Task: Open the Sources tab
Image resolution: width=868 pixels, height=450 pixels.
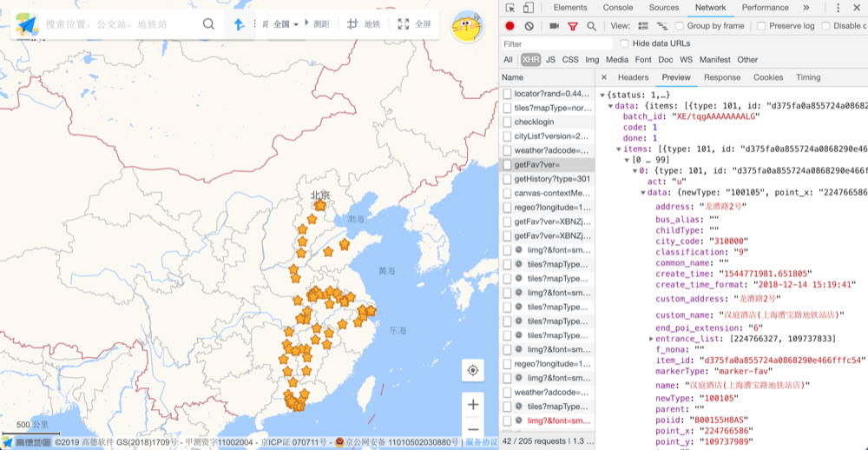Action: pos(664,8)
